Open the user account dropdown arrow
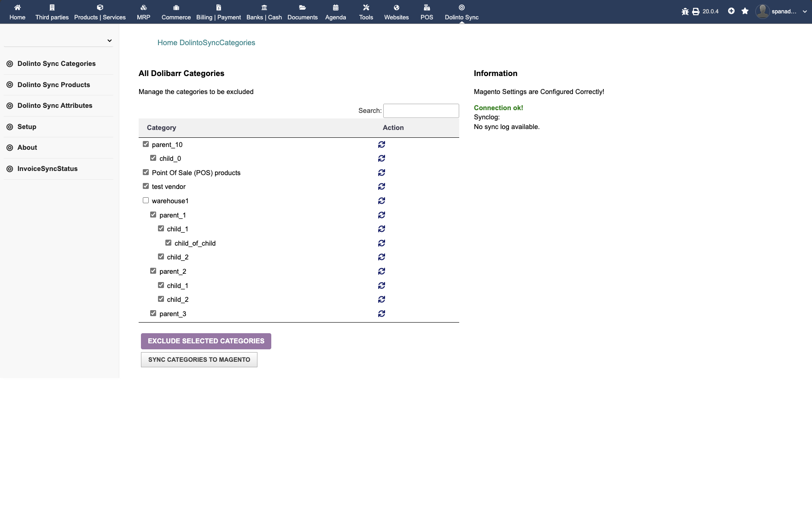This screenshot has height=518, width=812. point(804,12)
